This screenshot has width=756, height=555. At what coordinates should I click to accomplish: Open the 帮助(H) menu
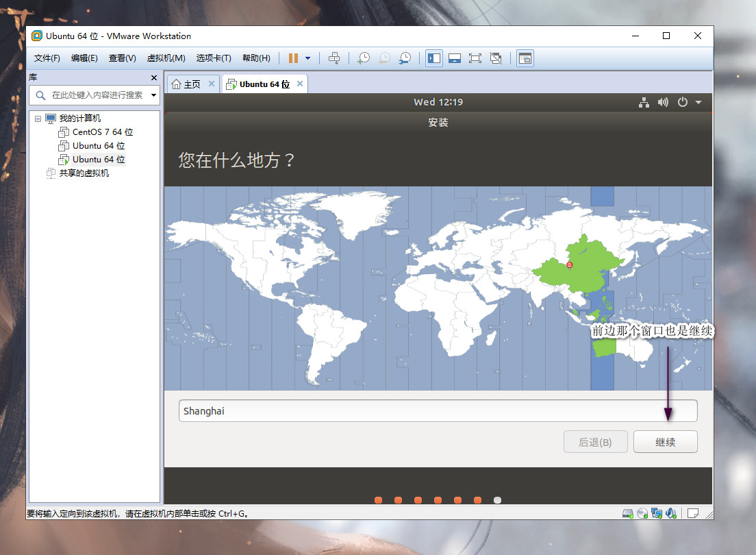tap(256, 58)
